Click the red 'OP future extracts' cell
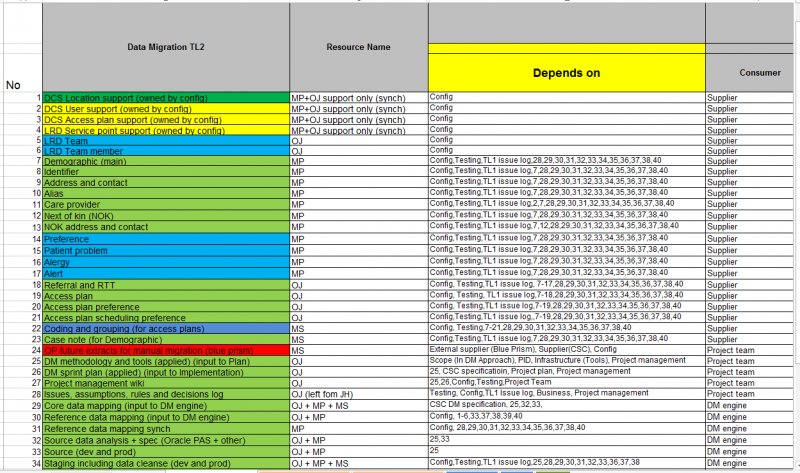The width and height of the screenshot is (800, 473). tap(165, 350)
